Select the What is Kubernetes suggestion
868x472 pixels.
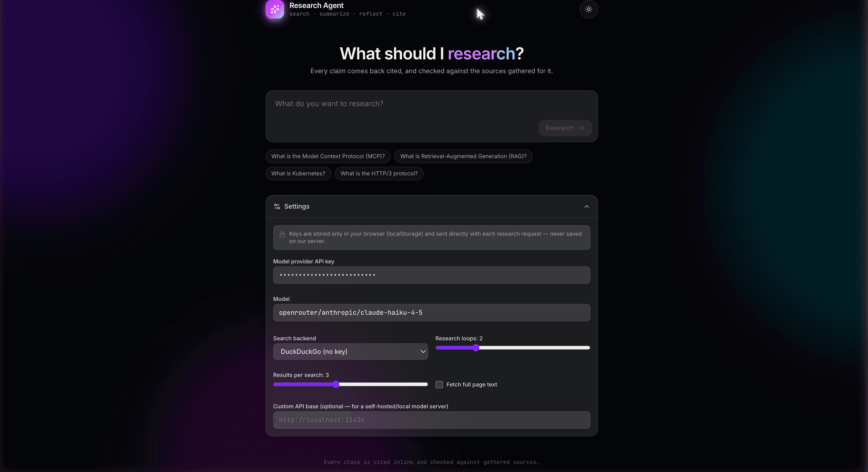[298, 174]
